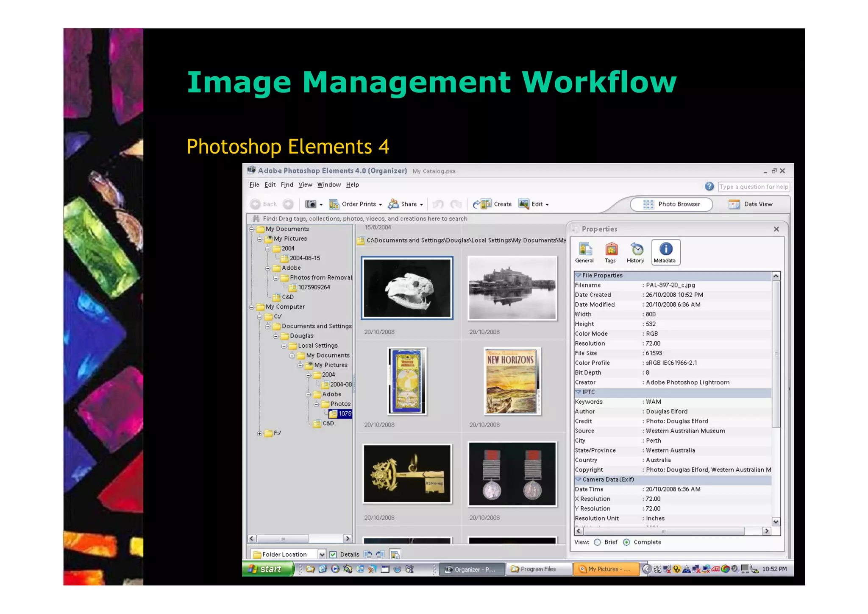
Task: Click the Create icon
Action: point(482,204)
